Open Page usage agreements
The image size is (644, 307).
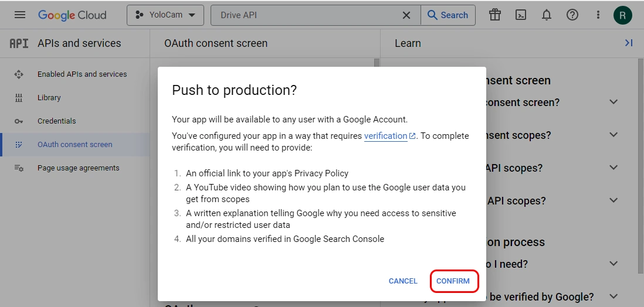point(78,168)
